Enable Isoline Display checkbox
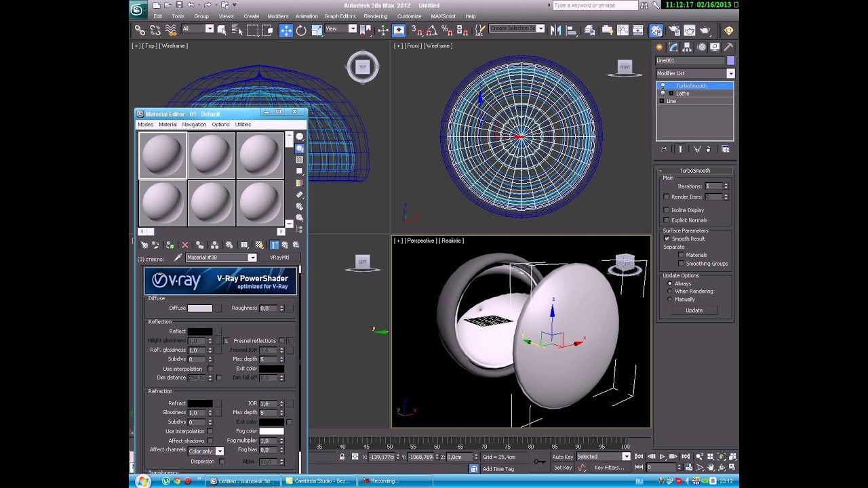This screenshot has height=488, width=868. (x=666, y=210)
